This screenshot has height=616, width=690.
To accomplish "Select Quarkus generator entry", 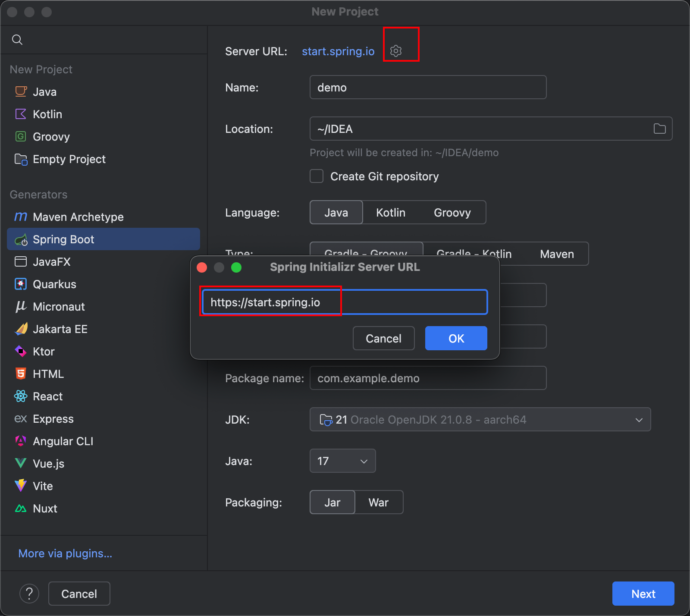I will point(103,284).
